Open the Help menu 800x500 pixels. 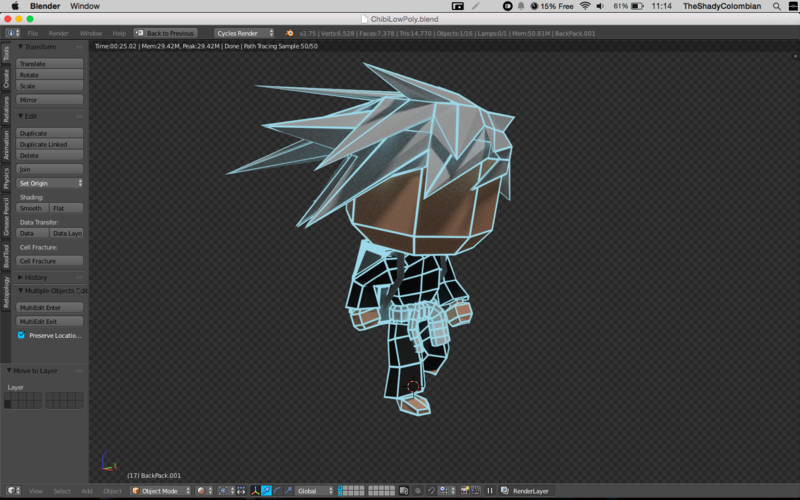pos(119,33)
